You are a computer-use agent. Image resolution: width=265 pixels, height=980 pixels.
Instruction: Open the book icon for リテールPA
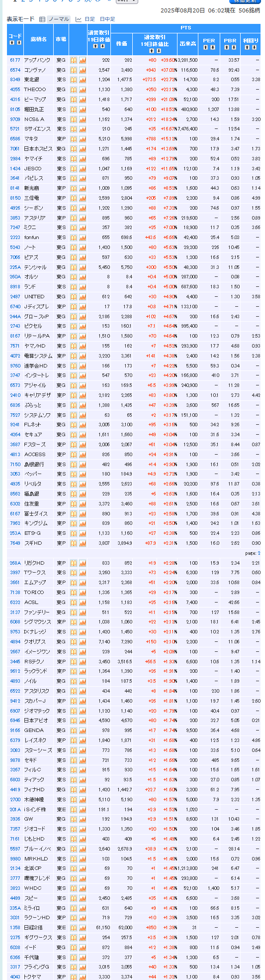pyautogui.click(x=73, y=336)
